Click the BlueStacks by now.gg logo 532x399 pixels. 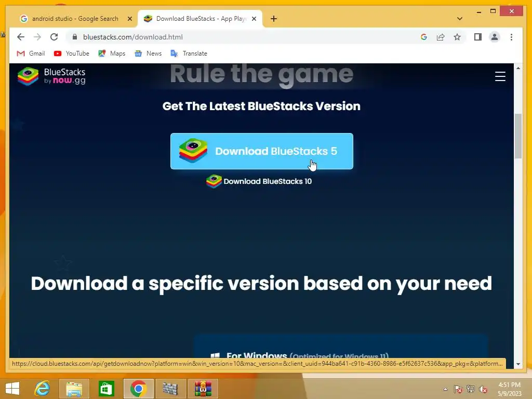(51, 76)
